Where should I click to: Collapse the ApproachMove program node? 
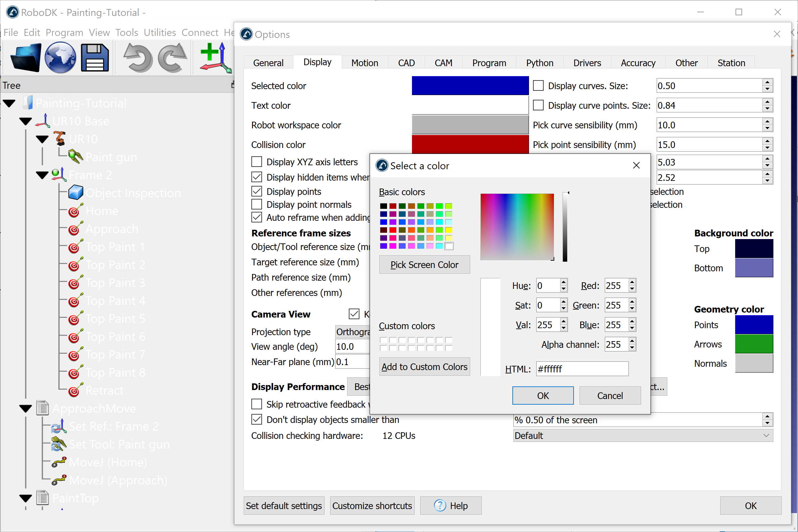[26, 409]
